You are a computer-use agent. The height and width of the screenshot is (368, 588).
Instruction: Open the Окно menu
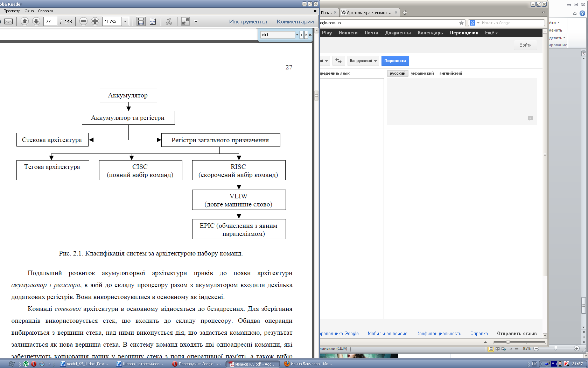tap(29, 11)
